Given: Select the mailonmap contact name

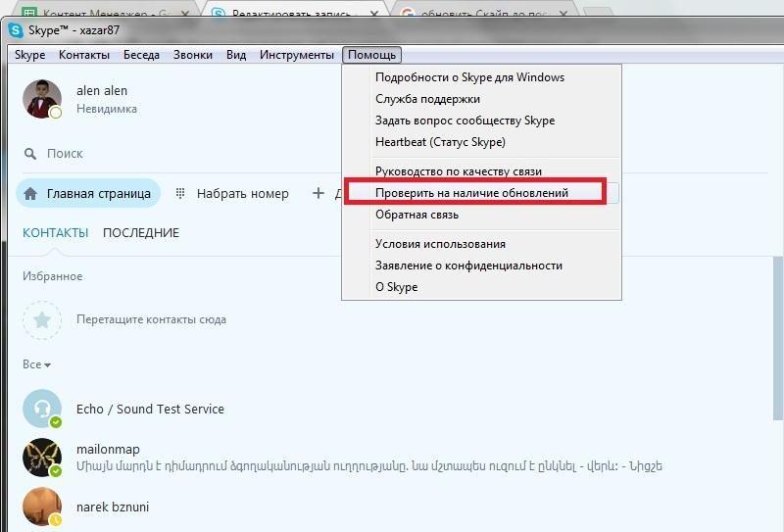Looking at the screenshot, I should pyautogui.click(x=108, y=449).
